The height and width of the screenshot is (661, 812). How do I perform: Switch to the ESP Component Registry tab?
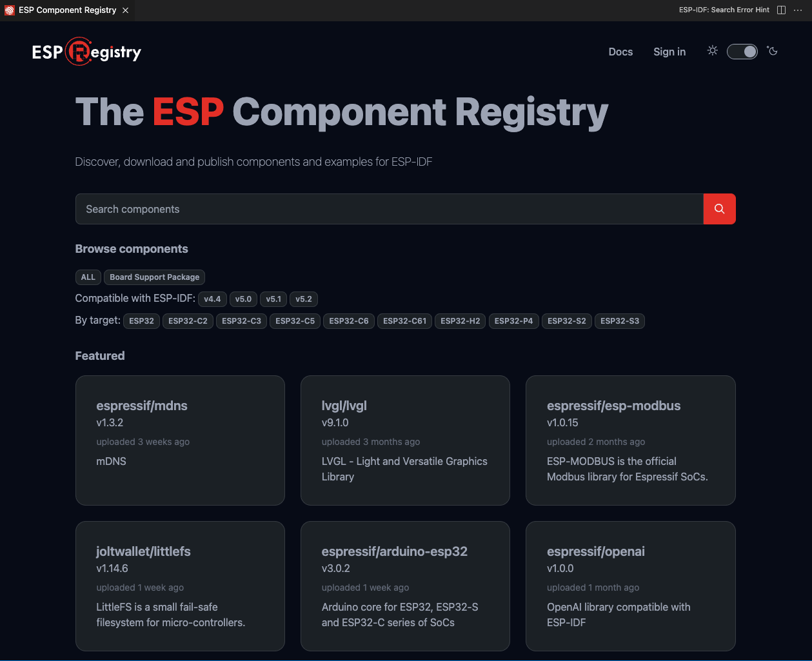(x=64, y=10)
